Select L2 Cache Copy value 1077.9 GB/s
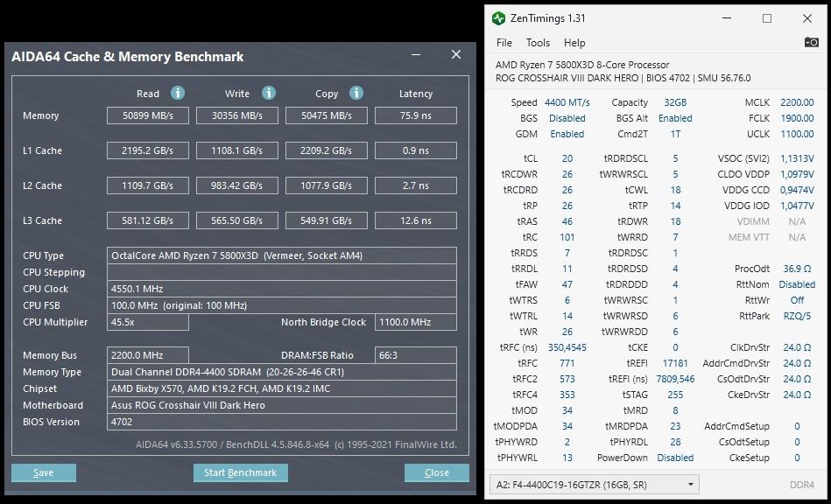Viewport: 831px width, 504px height. [x=327, y=185]
